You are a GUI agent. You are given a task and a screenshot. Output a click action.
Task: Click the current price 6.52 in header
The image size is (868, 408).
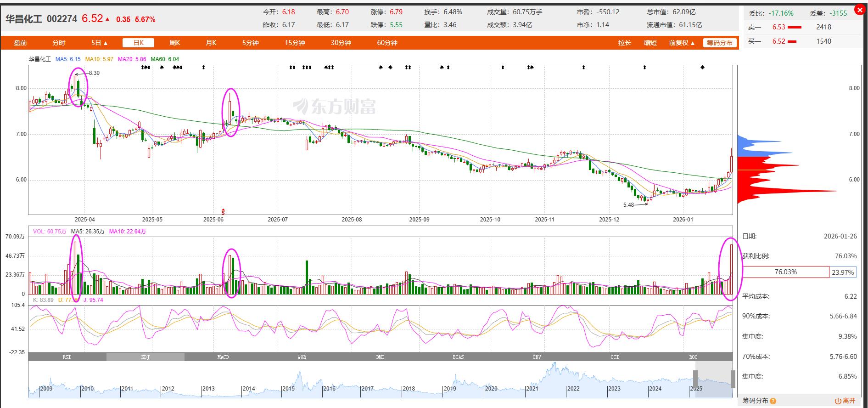coord(92,18)
